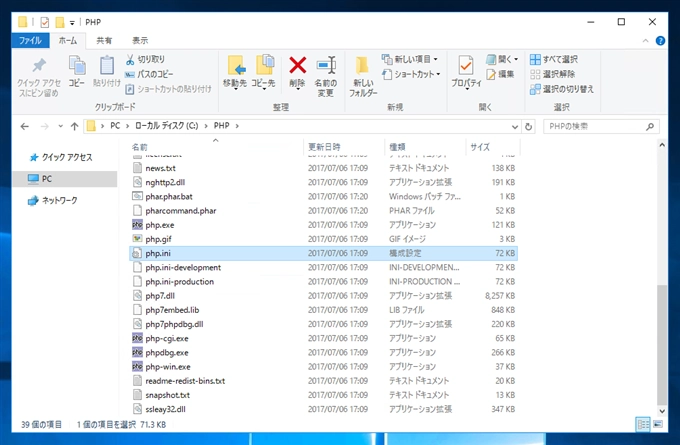680x445 pixels.
Task: Select file php-cgi.exe
Action: (x=323, y=338)
